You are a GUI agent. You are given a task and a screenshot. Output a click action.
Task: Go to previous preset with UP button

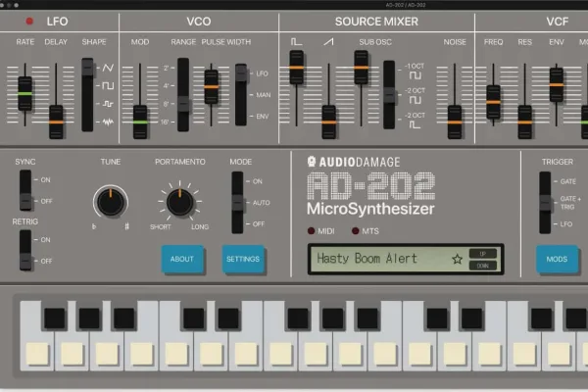pos(482,254)
